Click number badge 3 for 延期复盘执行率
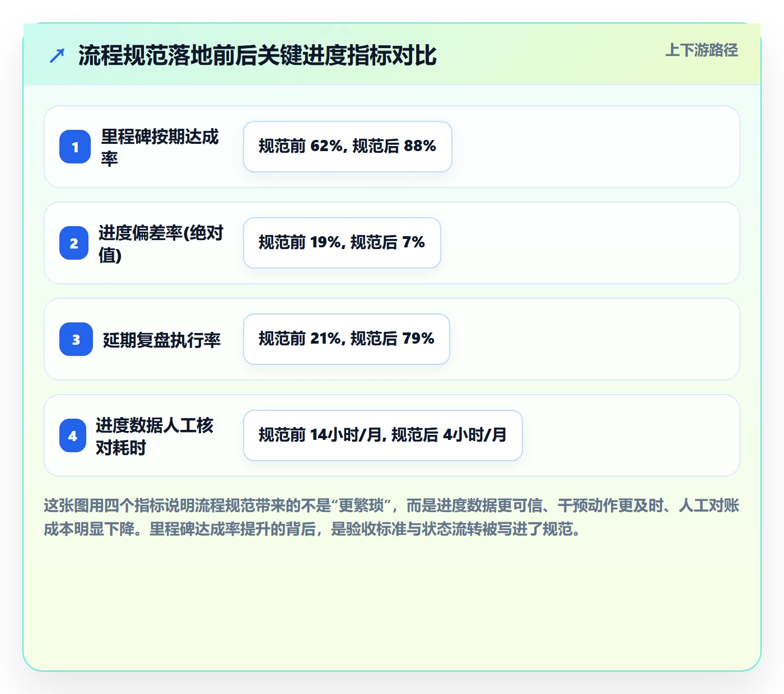Viewport: 784px width, 694px height. pyautogui.click(x=76, y=339)
